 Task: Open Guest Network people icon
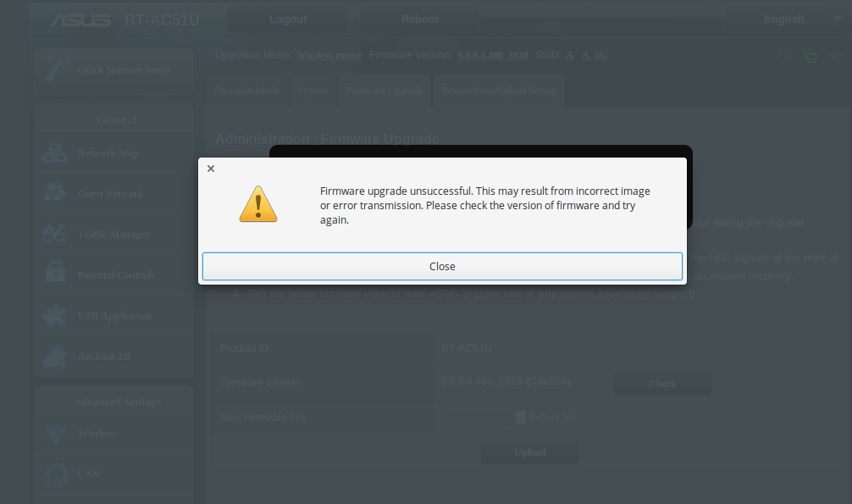coord(54,191)
